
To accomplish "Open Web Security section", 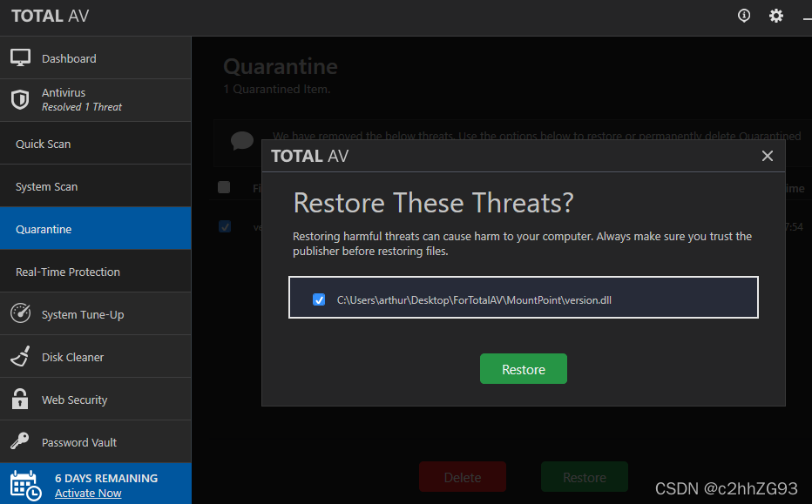I will click(95, 399).
